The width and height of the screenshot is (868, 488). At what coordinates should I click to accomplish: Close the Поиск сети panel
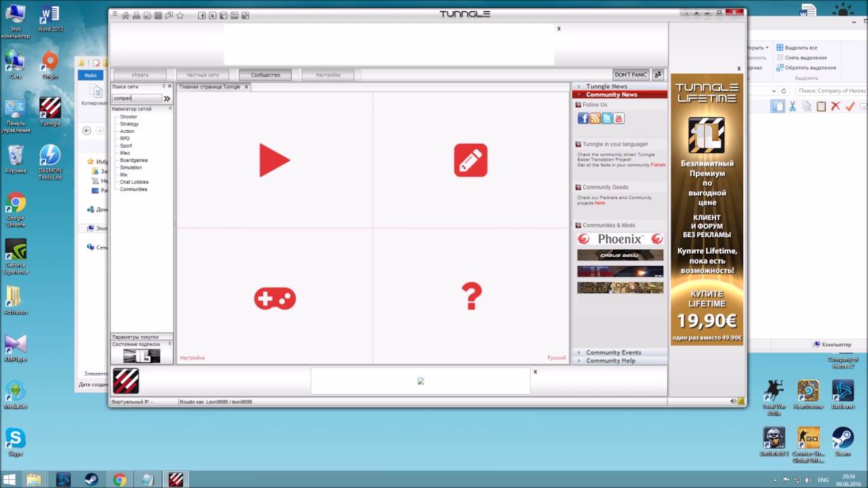click(170, 87)
